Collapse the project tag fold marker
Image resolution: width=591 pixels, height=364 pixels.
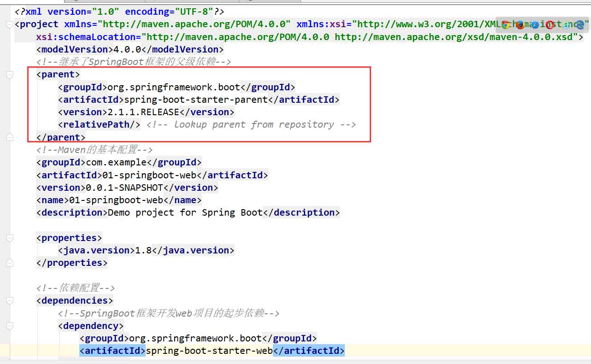coord(10,24)
